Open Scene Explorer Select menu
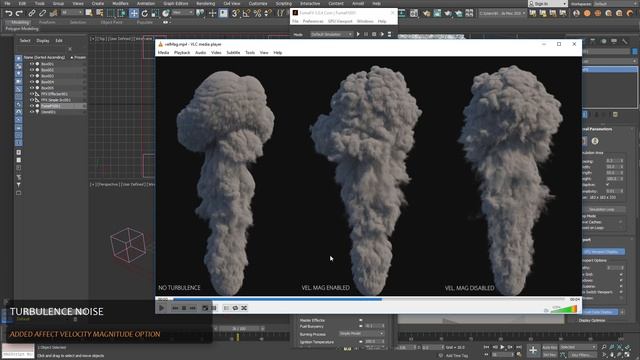Image resolution: width=640 pixels, height=360 pixels. pyautogui.click(x=25, y=41)
